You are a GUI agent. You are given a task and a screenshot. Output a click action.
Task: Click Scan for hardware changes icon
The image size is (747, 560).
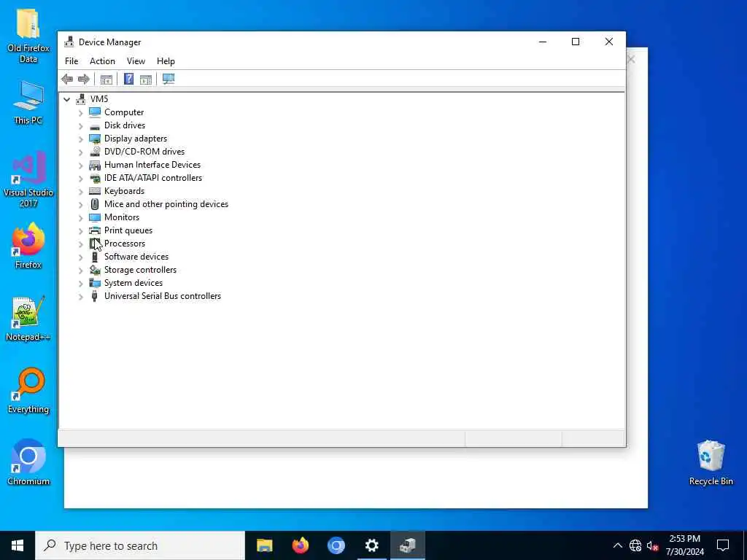(x=169, y=79)
